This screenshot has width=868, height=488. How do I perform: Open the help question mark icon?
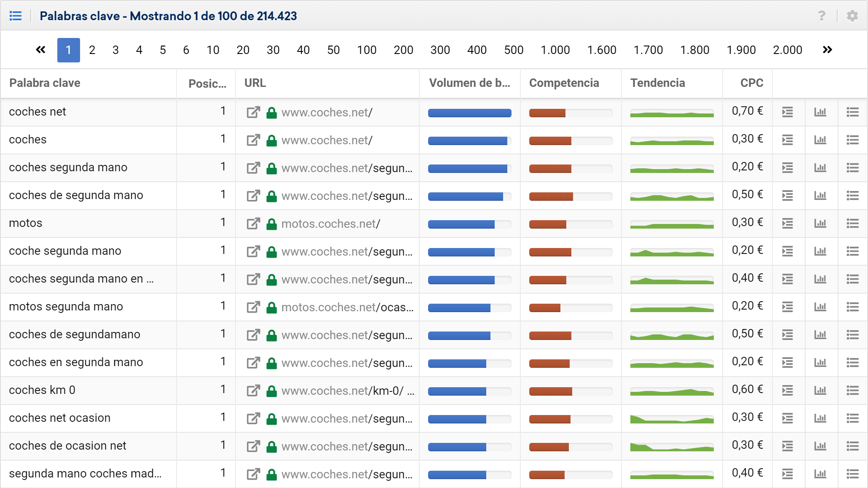point(821,16)
